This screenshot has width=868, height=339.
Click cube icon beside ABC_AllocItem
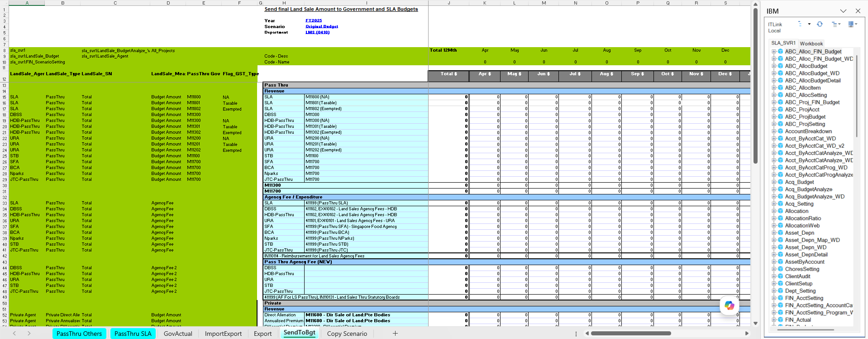coord(780,88)
